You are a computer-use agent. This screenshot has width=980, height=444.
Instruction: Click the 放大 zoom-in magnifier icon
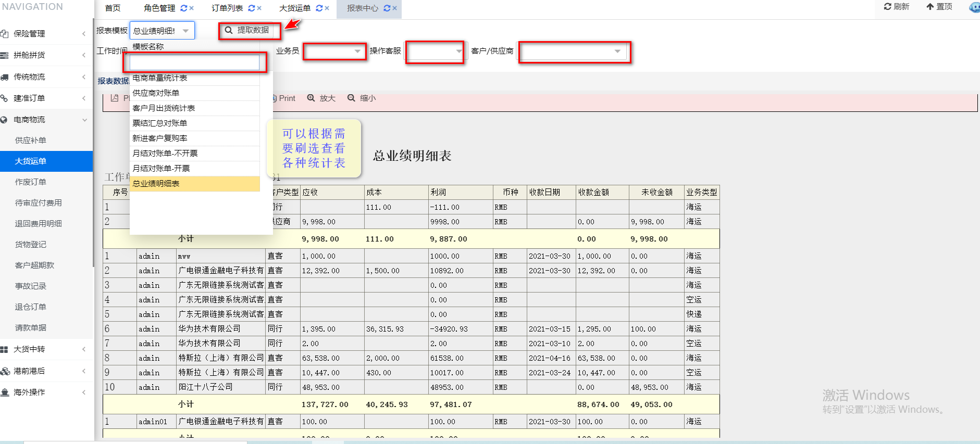311,98
